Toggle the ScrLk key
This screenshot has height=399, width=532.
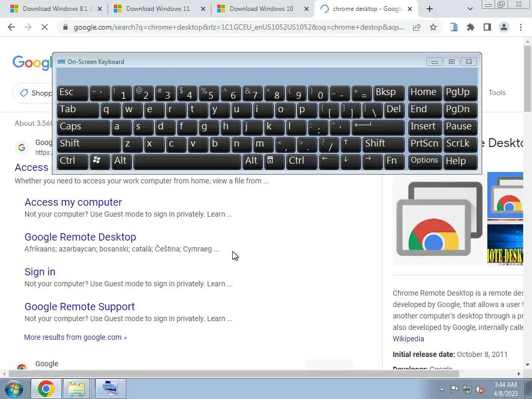coord(460,144)
